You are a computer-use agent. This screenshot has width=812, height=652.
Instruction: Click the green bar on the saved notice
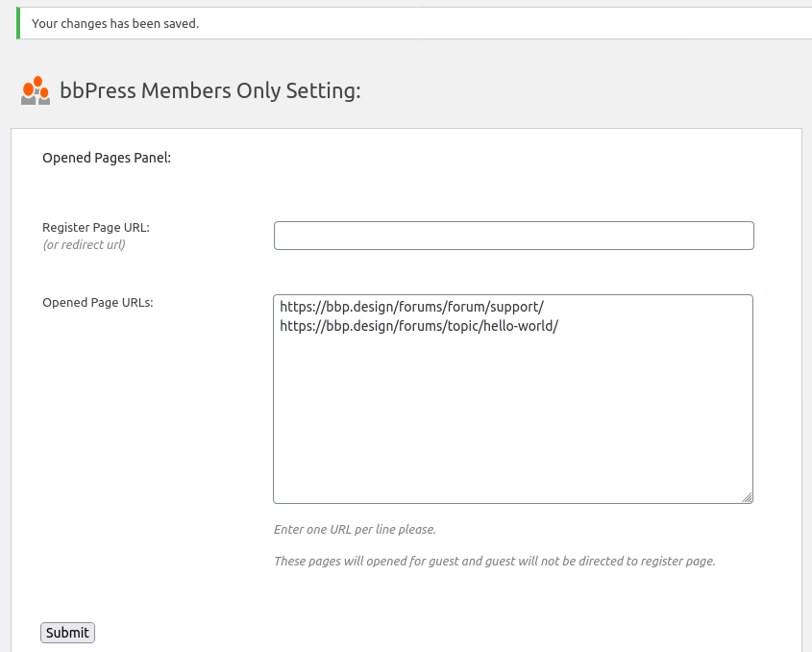[x=17, y=23]
